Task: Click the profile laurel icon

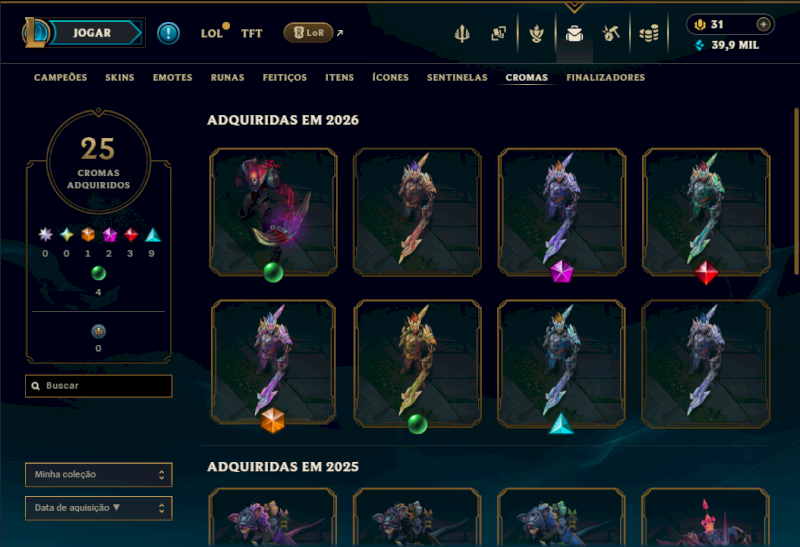Action: point(536,34)
